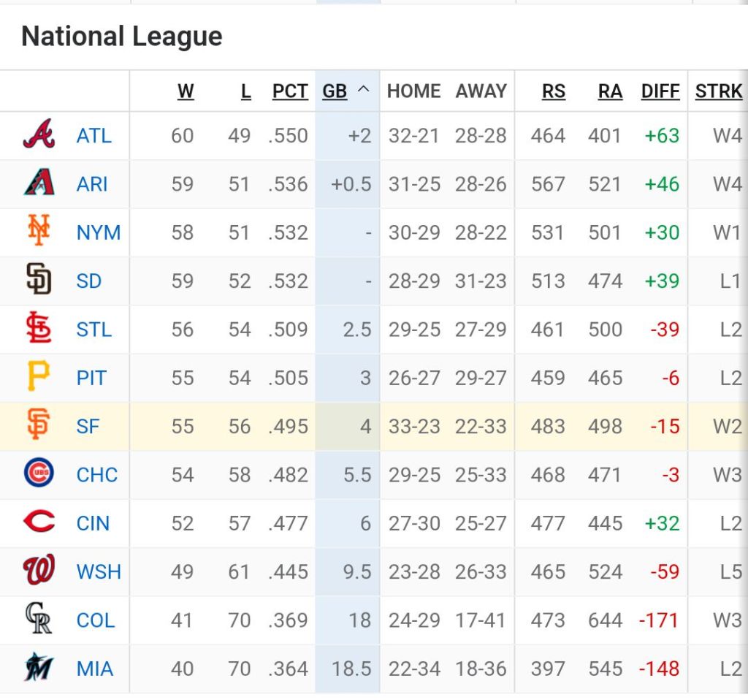Sort by the STRK column header

(719, 91)
